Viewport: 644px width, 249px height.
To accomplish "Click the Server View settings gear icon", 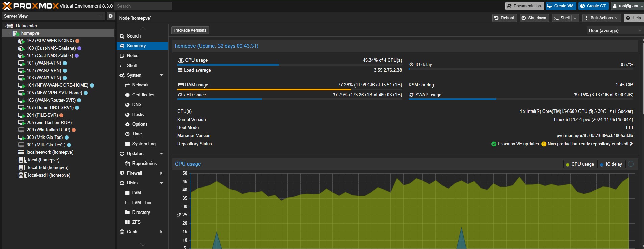I will (110, 16).
